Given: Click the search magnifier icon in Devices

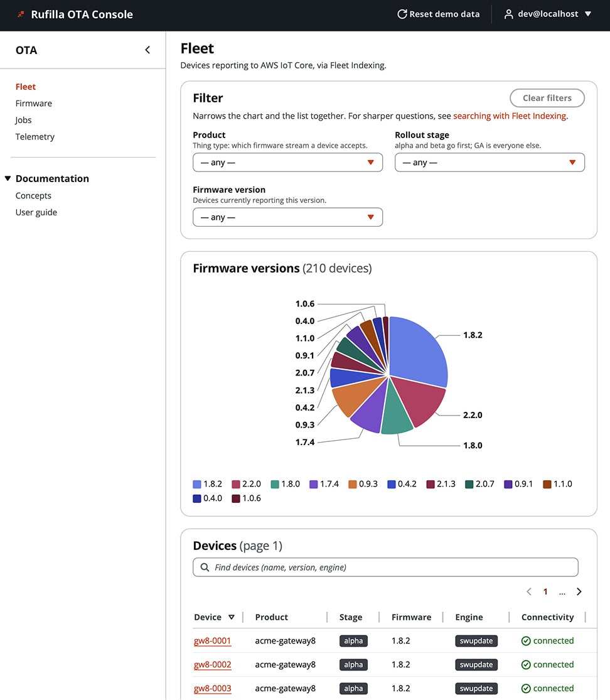Looking at the screenshot, I should point(205,567).
